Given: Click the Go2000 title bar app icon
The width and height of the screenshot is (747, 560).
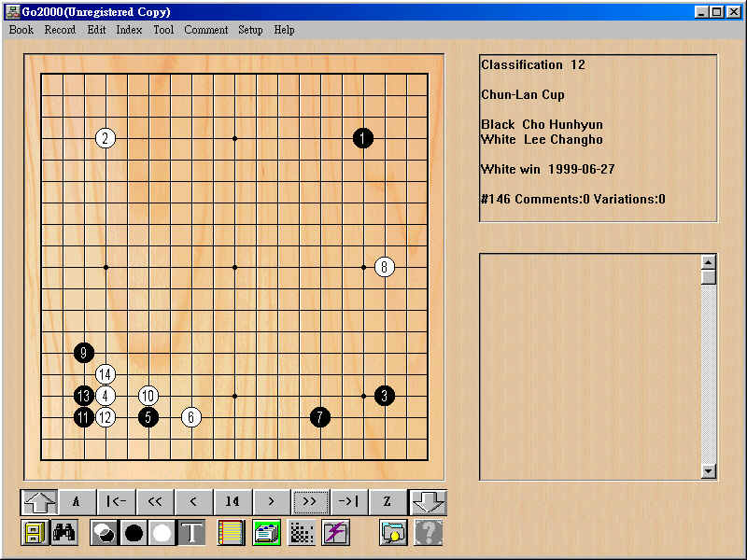Looking at the screenshot, I should [12, 11].
